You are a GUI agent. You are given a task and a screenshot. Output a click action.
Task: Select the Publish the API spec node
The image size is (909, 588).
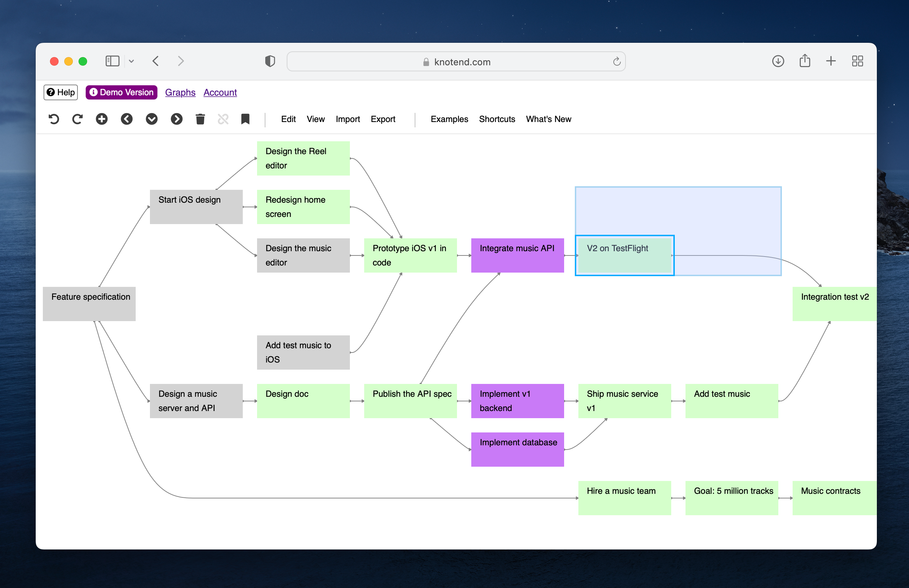411,401
